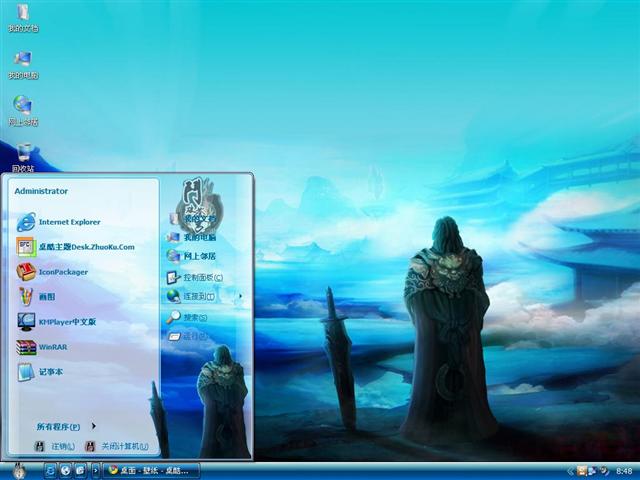Open 我的电脑 in the Start menu right column
The height and width of the screenshot is (480, 640).
pos(191,237)
